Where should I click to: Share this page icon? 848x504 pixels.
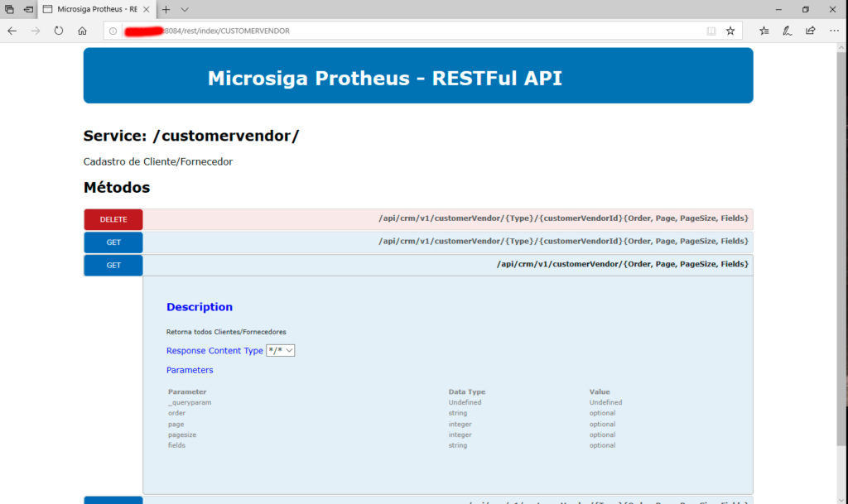[810, 31]
